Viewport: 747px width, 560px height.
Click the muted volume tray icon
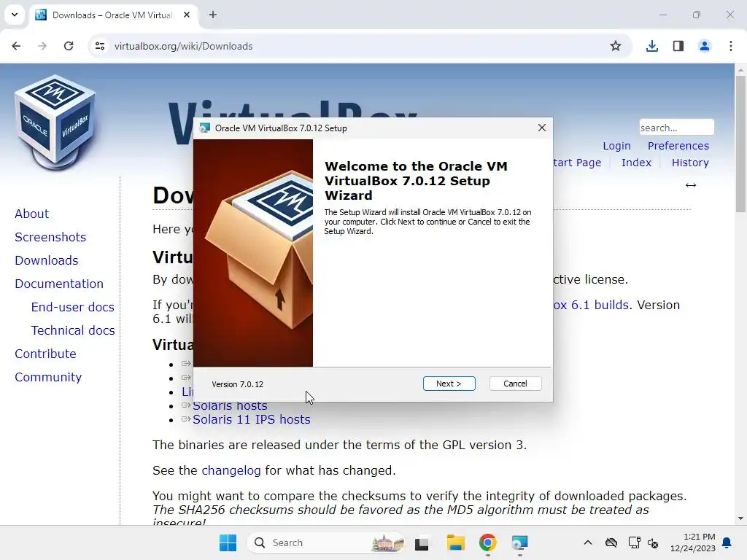click(653, 542)
